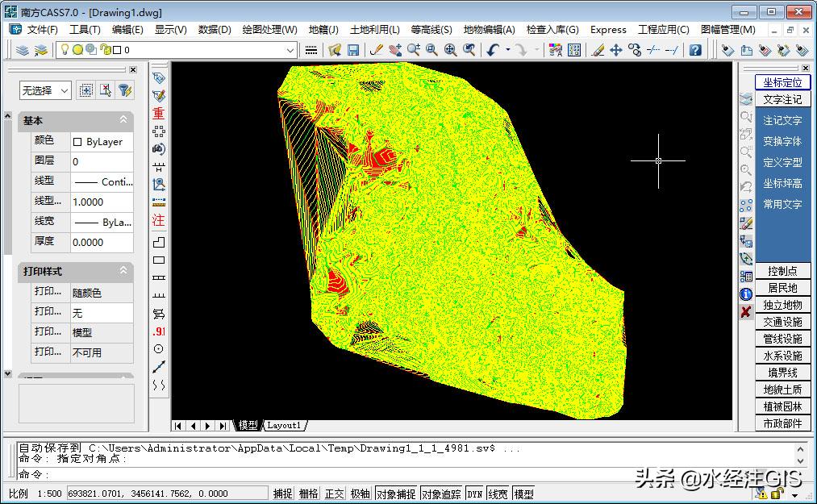The width and height of the screenshot is (817, 504).
Task: Click the blue info circle icon
Action: (746, 294)
